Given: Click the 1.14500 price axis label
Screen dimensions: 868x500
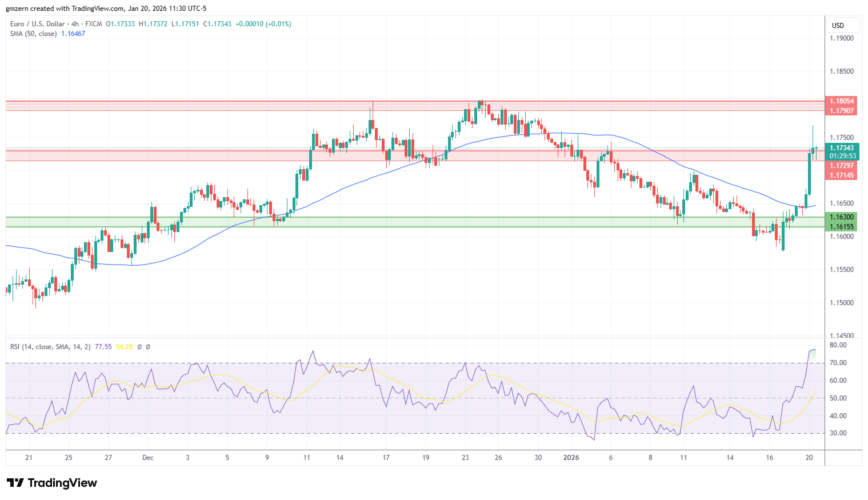Looking at the screenshot, I should coord(842,335).
